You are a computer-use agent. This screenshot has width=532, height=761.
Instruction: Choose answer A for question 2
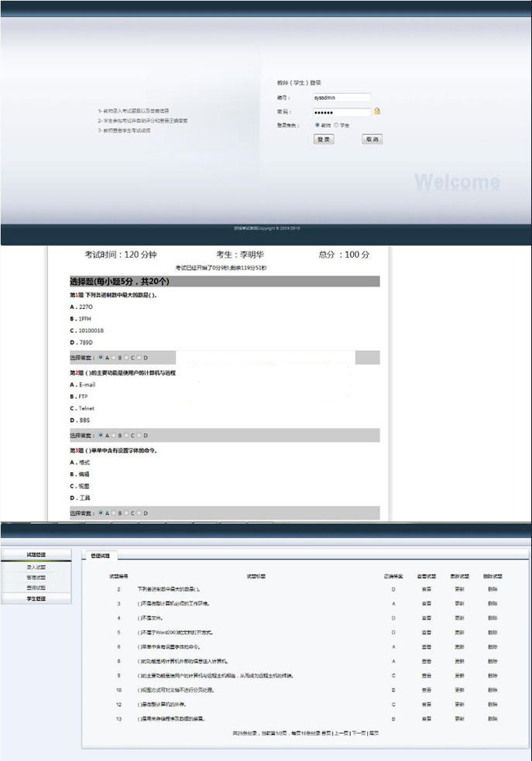[x=101, y=435]
